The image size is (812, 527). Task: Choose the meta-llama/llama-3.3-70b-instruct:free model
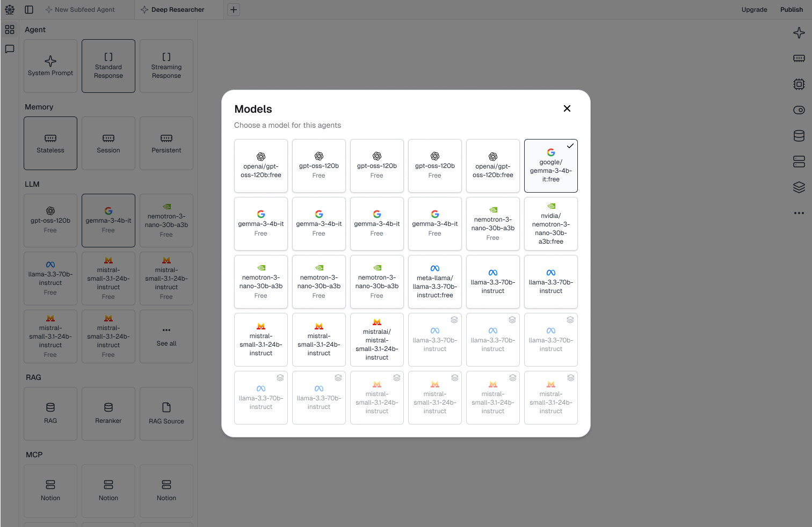click(434, 282)
